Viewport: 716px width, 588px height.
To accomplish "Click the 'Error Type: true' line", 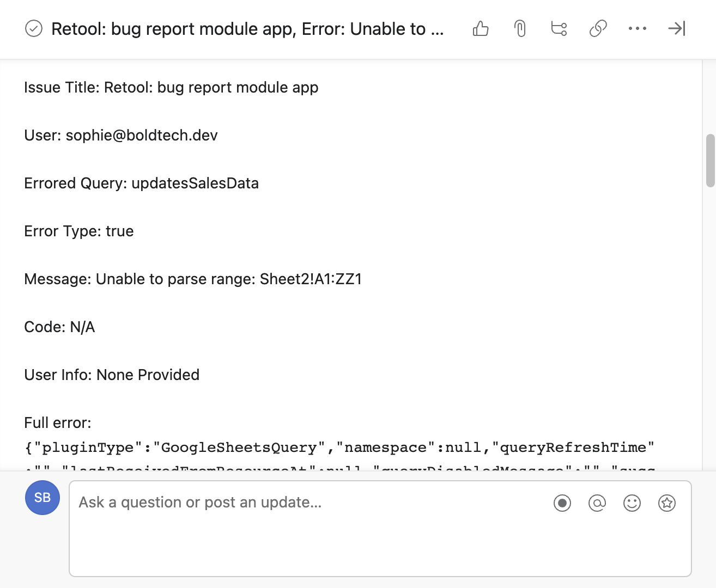I will tap(79, 231).
